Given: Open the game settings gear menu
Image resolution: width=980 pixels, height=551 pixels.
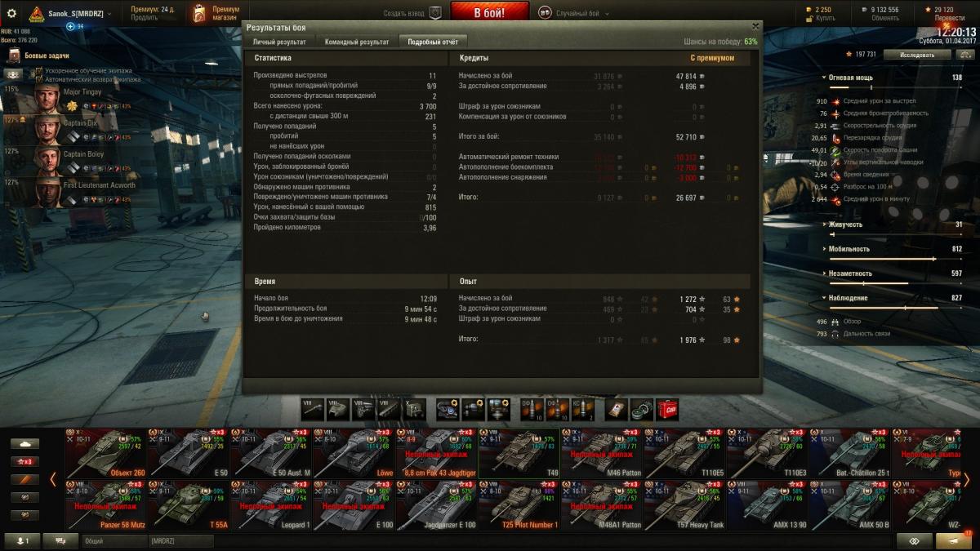Looking at the screenshot, I should click(x=11, y=13).
